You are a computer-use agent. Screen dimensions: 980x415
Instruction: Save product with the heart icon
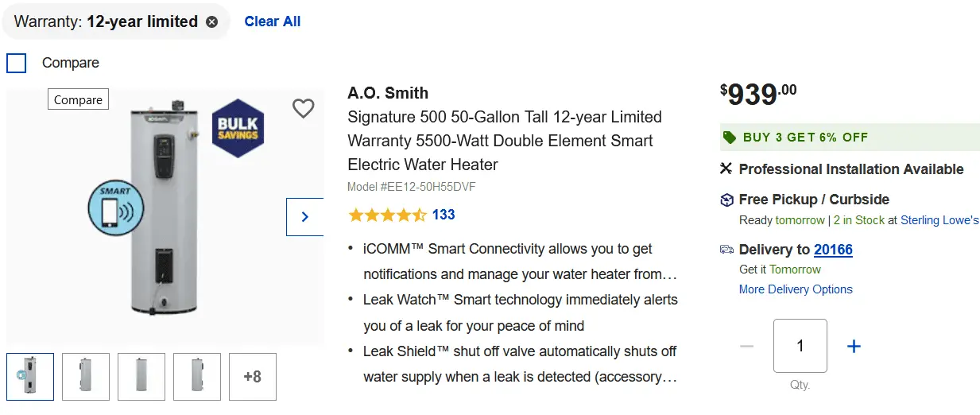(x=303, y=108)
